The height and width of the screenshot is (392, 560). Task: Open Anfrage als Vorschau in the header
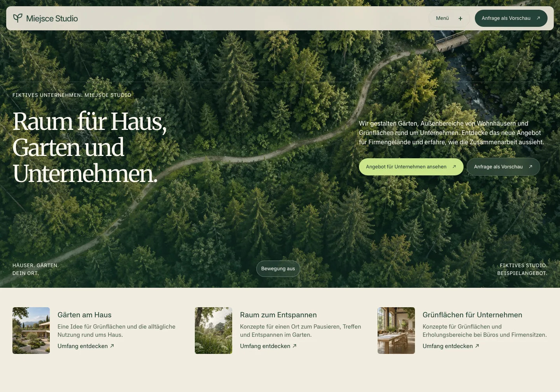pos(511,18)
